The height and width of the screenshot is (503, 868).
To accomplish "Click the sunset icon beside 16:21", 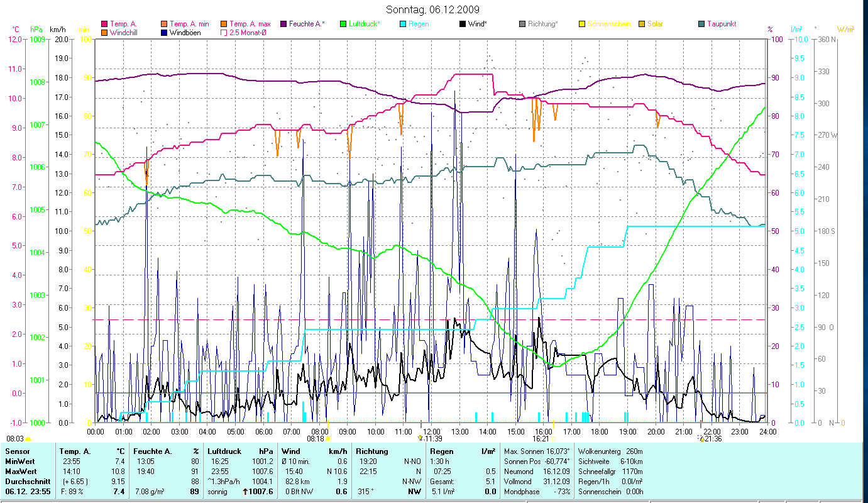I will tap(553, 439).
